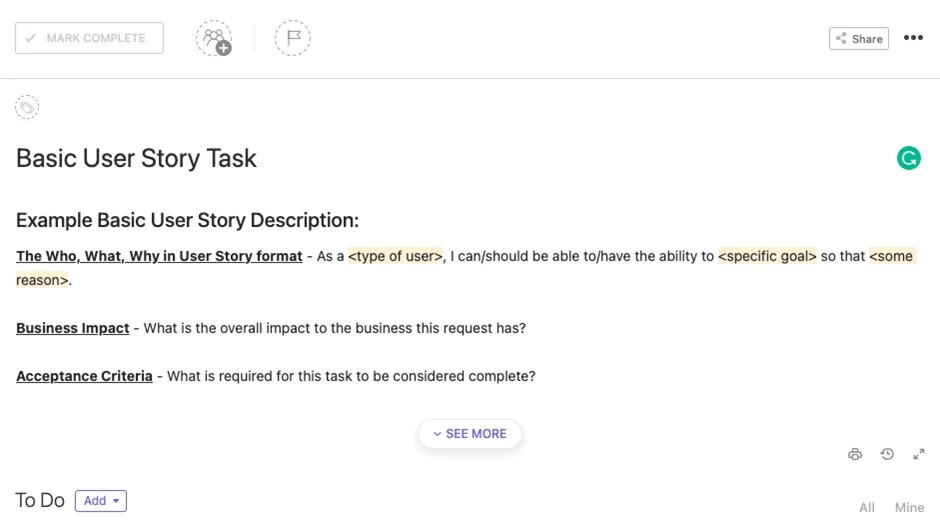The height and width of the screenshot is (525, 940).
Task: Print the task description
Action: [x=855, y=454]
